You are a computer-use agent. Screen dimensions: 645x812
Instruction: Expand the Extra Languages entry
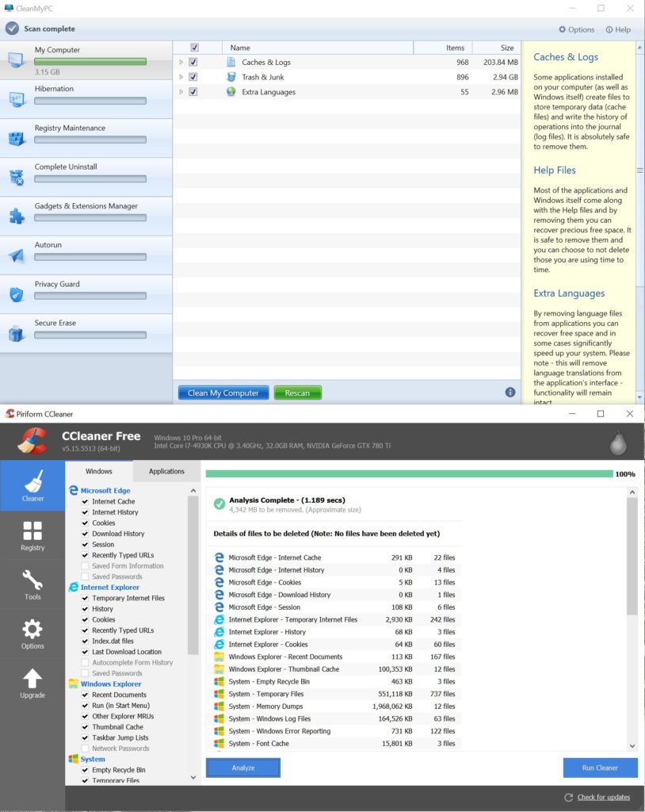coord(179,93)
